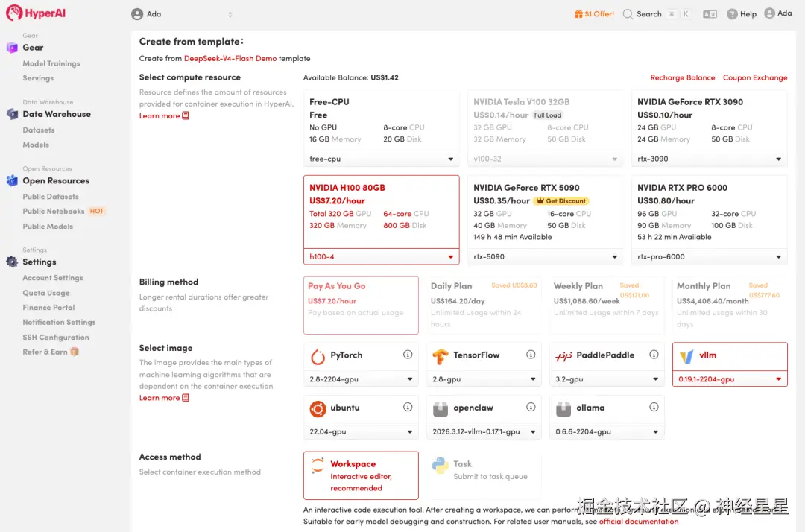
Task: Click the Ada user avatar icon
Action: 769,13
